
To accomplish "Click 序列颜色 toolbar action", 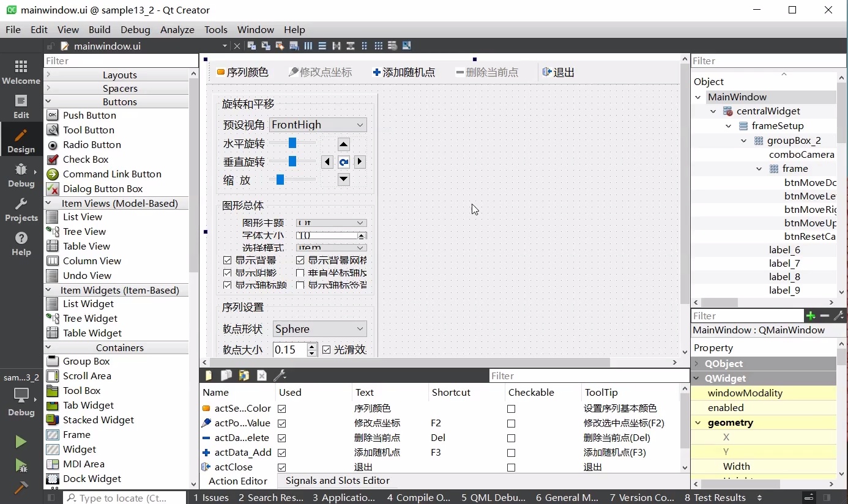I will coord(243,72).
